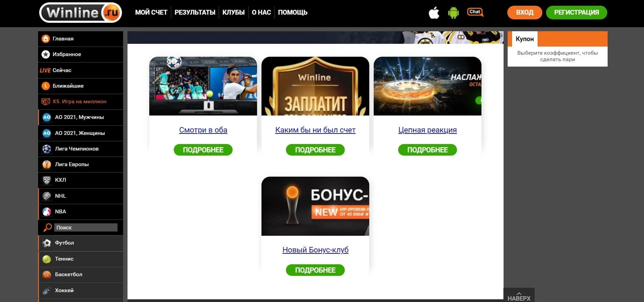
Task: Open Ближайшие in the sidebar
Action: coord(81,86)
